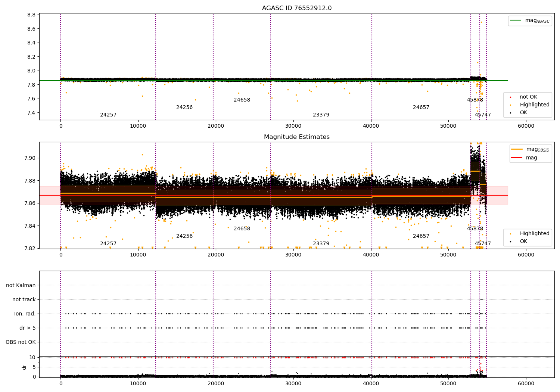Click the 'not Kalman' axis label
The width and height of the screenshot is (560, 392).
click(x=21, y=286)
